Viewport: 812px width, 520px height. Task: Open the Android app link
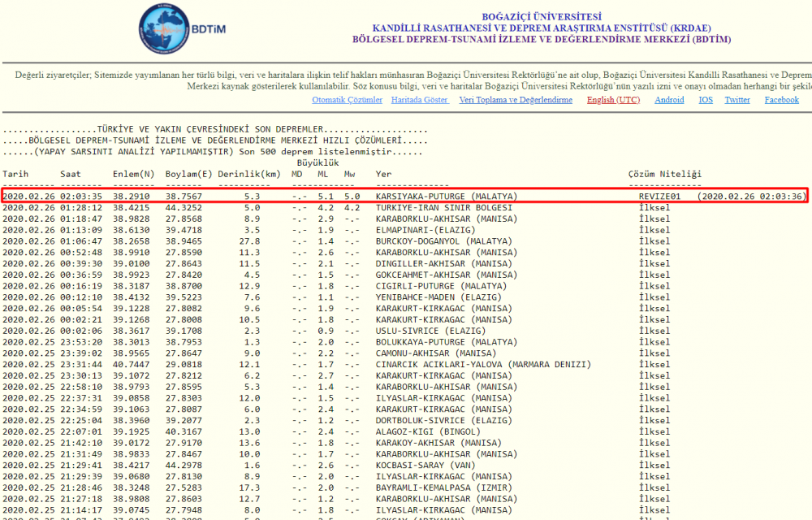[x=669, y=100]
